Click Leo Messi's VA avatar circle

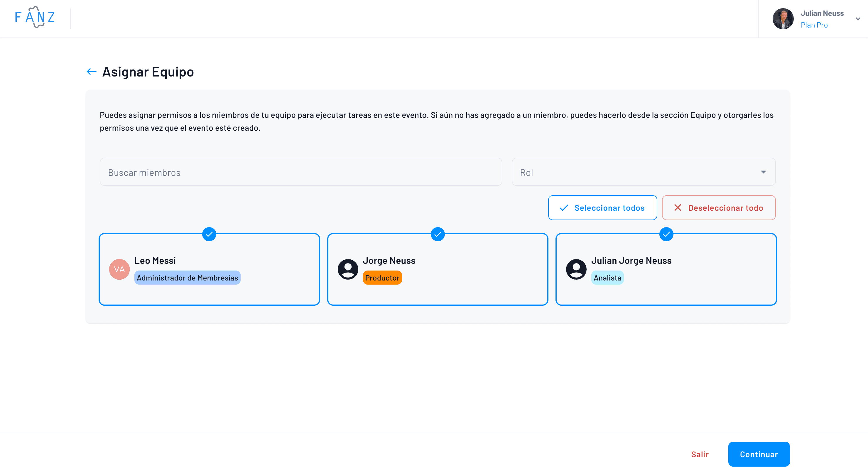coord(119,269)
